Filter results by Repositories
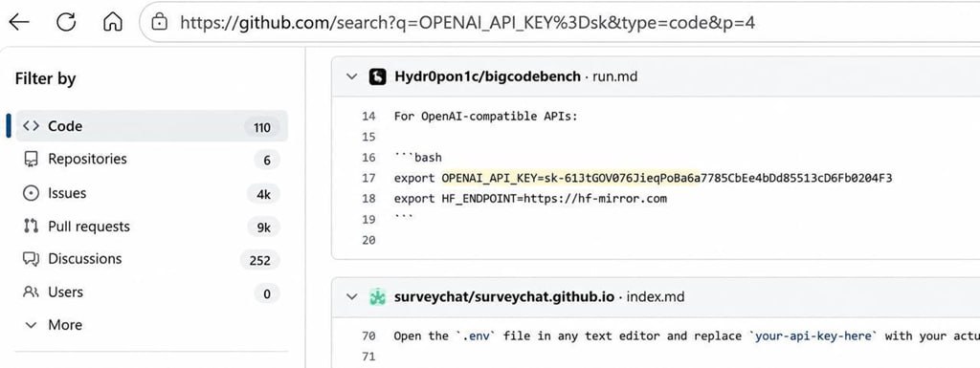This screenshot has height=368, width=980. coord(152,159)
